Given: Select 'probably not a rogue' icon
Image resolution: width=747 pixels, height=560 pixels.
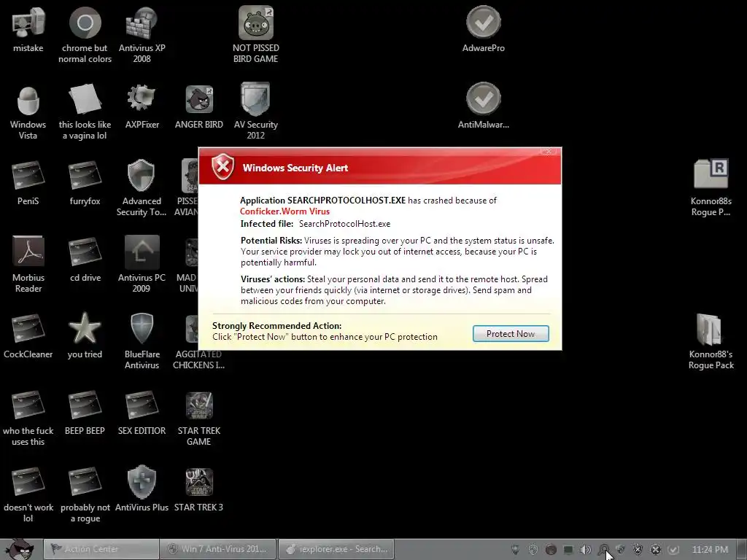Looking at the screenshot, I should point(85,495).
